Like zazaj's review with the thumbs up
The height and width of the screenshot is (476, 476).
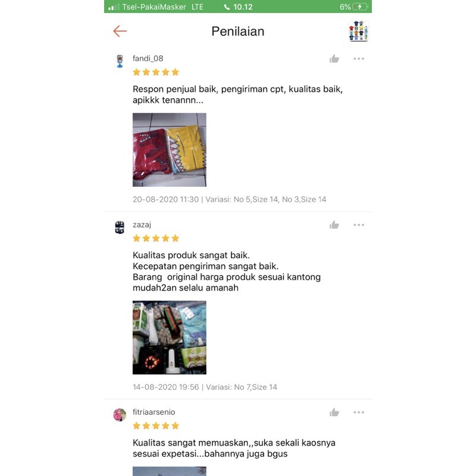coord(334,225)
